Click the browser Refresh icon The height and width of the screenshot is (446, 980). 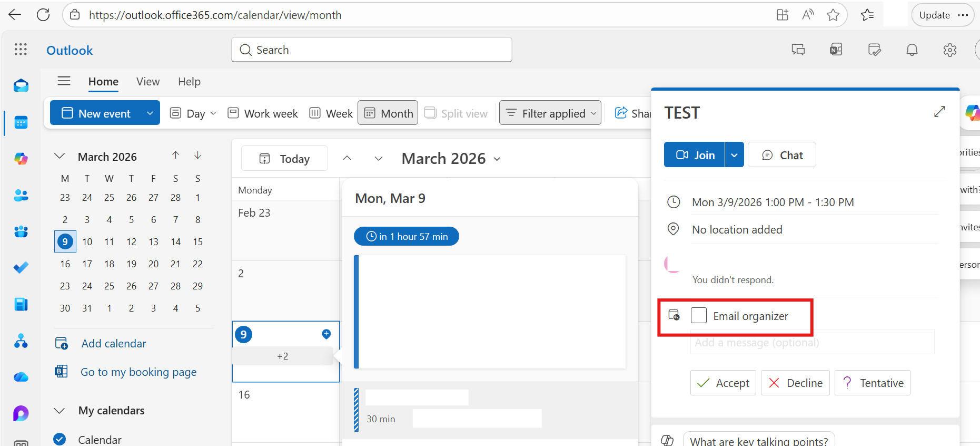pyautogui.click(x=43, y=15)
